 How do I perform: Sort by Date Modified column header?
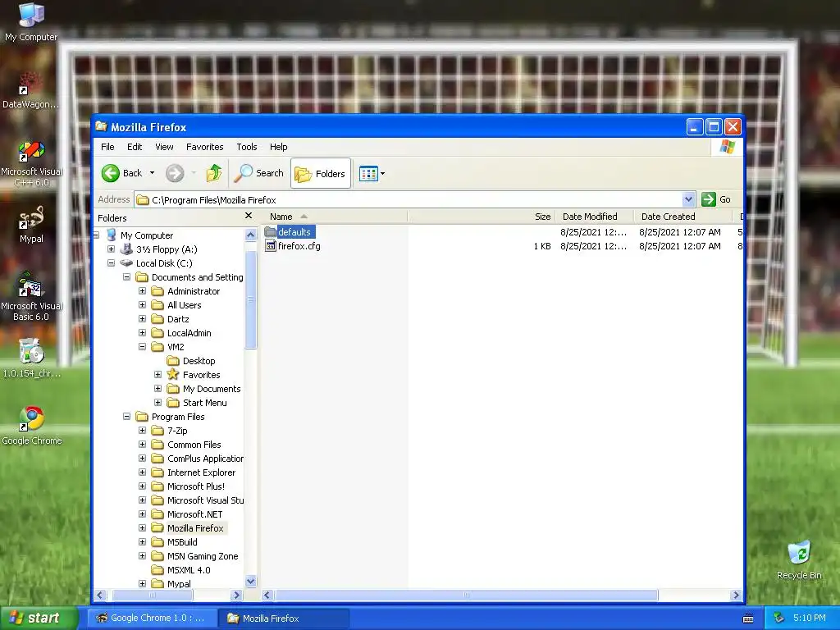pyautogui.click(x=595, y=217)
